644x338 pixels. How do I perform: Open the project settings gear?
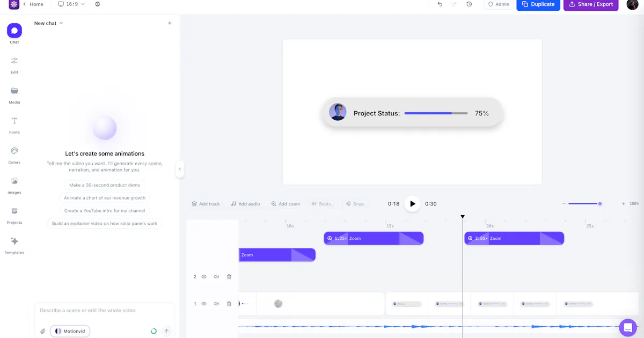click(97, 4)
